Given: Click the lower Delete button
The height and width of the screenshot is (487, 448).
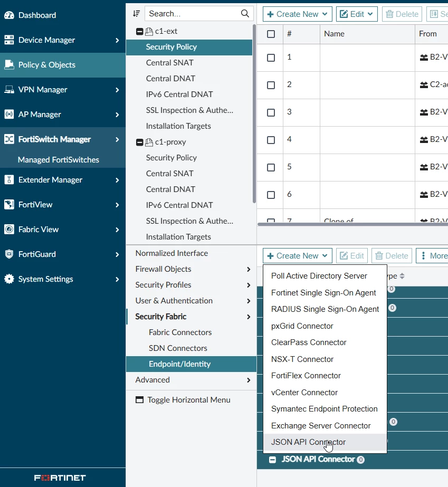Looking at the screenshot, I should [x=392, y=255].
